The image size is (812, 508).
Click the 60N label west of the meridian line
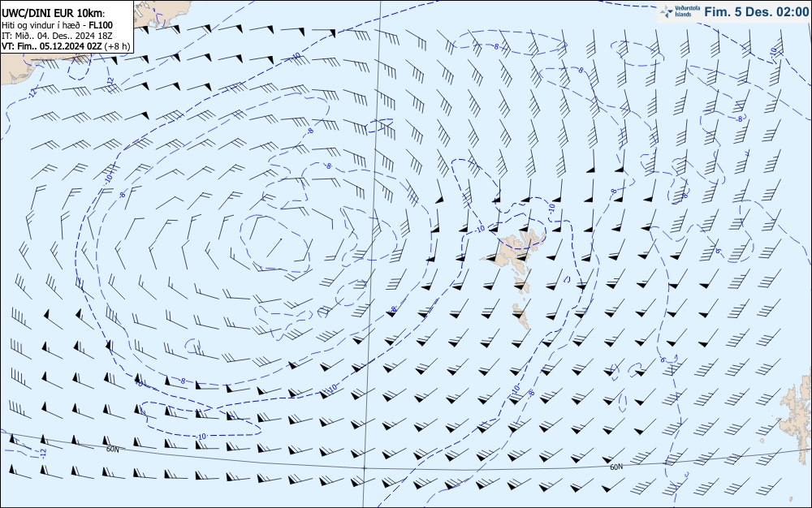point(112,450)
